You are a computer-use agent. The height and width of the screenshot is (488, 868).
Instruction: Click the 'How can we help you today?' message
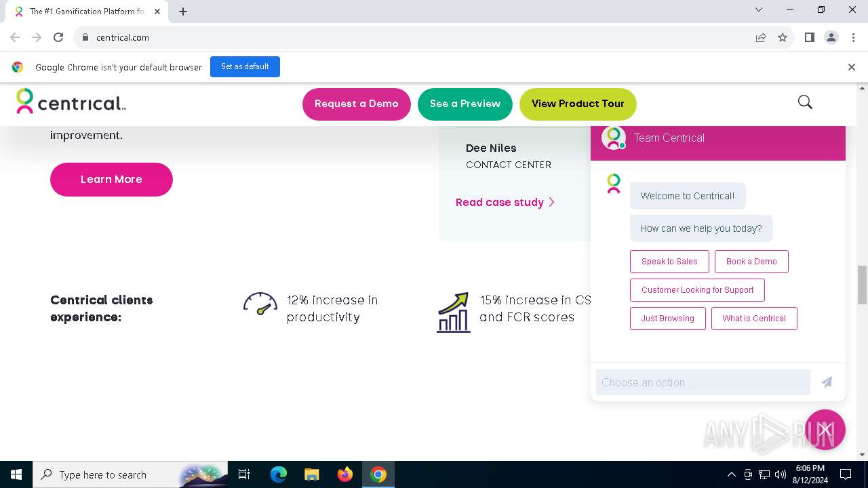[x=701, y=228]
